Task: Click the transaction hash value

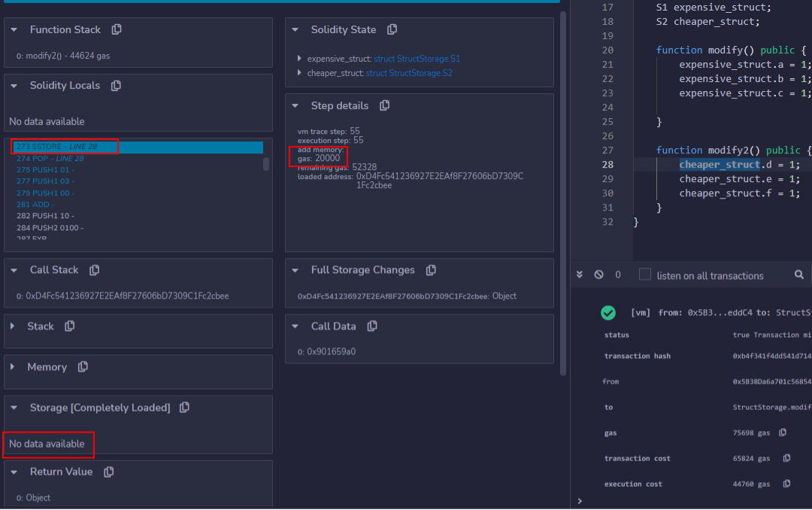Action: [771, 356]
